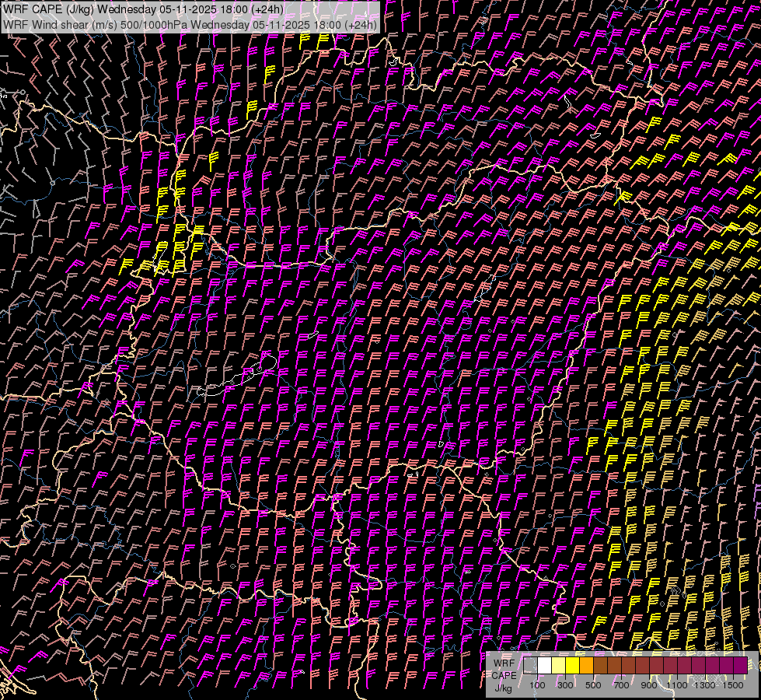Click the small lake outline northeast of Balaton
Screen dimensions: 761x700
click(313, 335)
